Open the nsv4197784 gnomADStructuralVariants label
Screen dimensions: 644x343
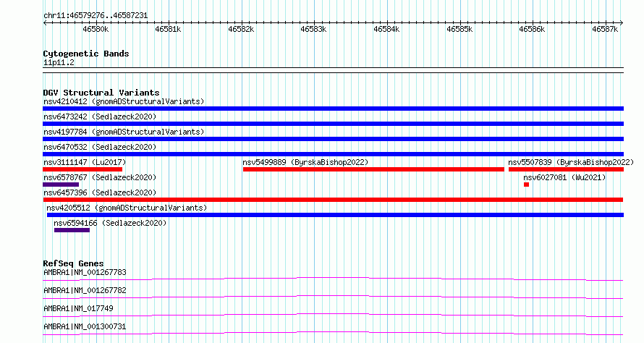click(124, 132)
